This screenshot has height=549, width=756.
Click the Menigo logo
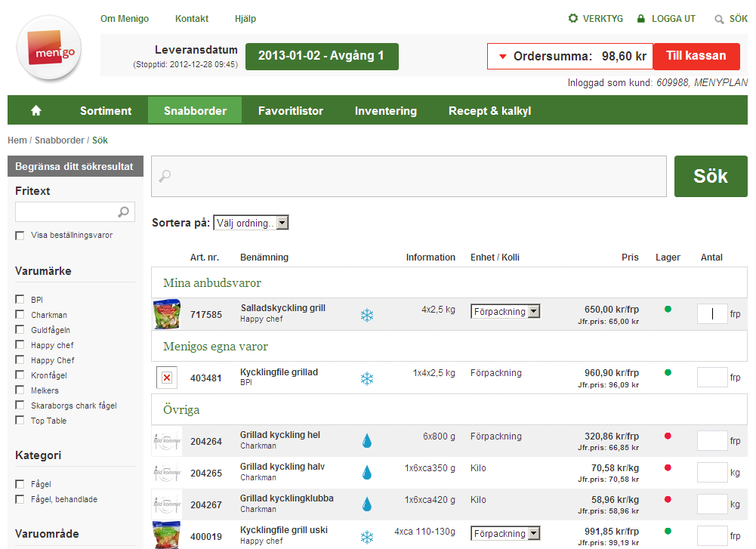[x=49, y=48]
